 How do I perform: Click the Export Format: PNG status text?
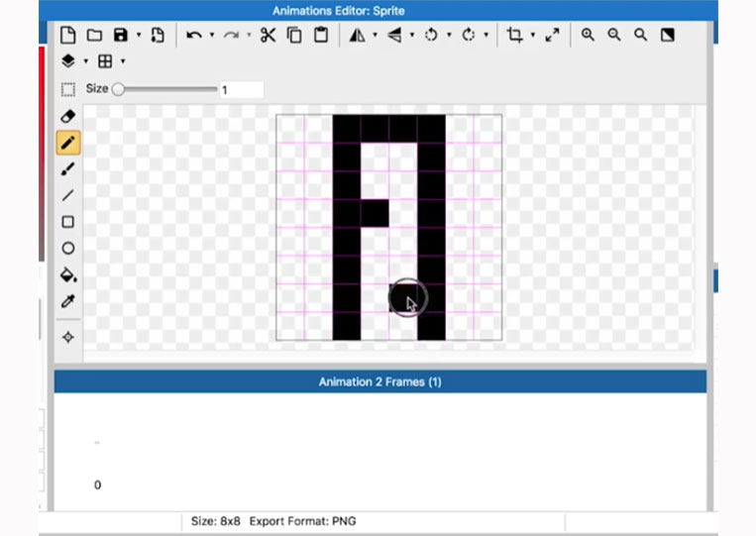pos(303,521)
